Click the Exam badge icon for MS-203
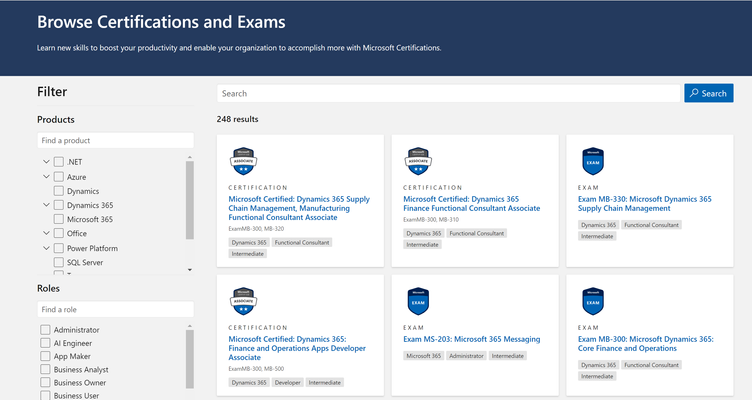This screenshot has height=400, width=752. pos(418,301)
